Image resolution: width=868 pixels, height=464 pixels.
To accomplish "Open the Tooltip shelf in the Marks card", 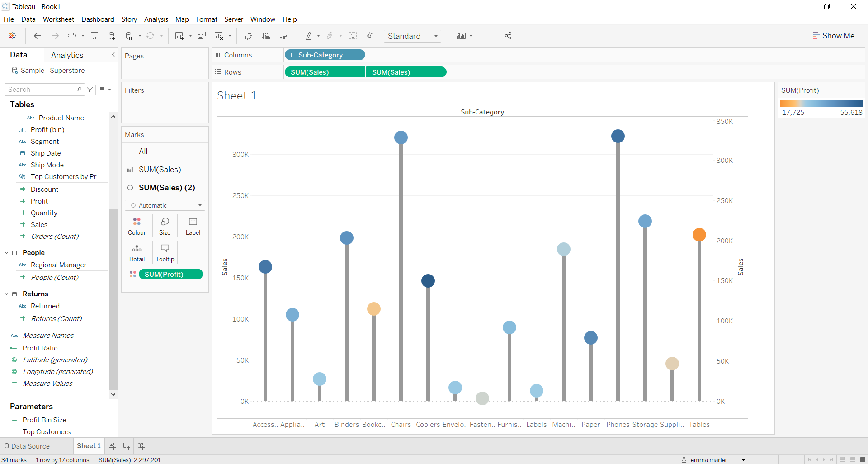I will pos(165,252).
